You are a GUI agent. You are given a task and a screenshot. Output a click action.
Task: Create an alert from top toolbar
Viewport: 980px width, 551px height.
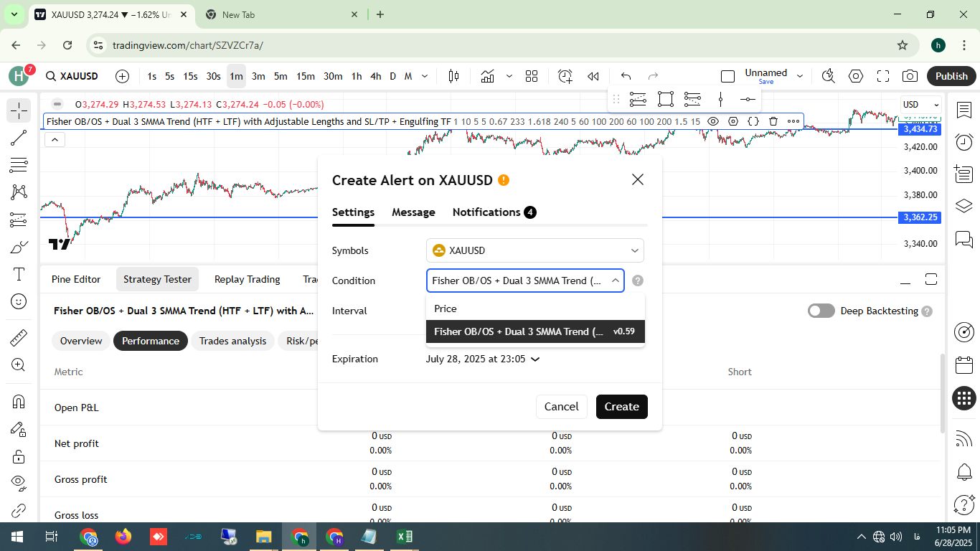pyautogui.click(x=565, y=76)
